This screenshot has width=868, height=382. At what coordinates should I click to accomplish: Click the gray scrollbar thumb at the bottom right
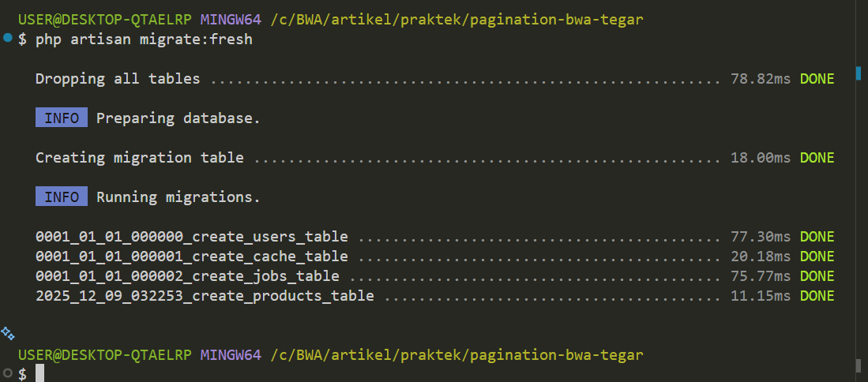(x=859, y=366)
